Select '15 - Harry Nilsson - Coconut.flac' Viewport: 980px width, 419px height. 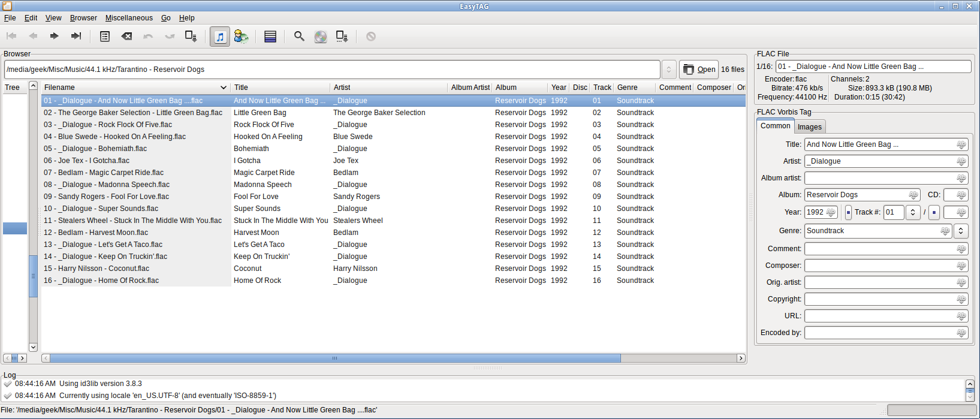97,269
